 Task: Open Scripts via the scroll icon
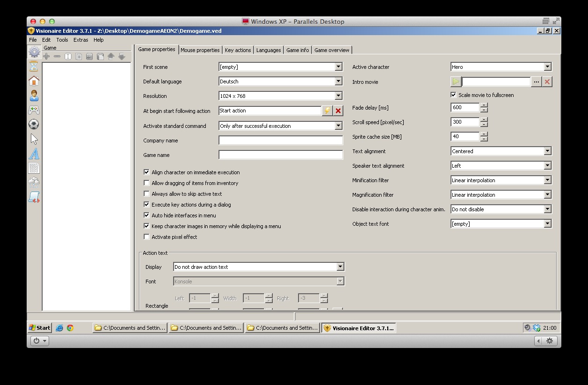point(34,197)
